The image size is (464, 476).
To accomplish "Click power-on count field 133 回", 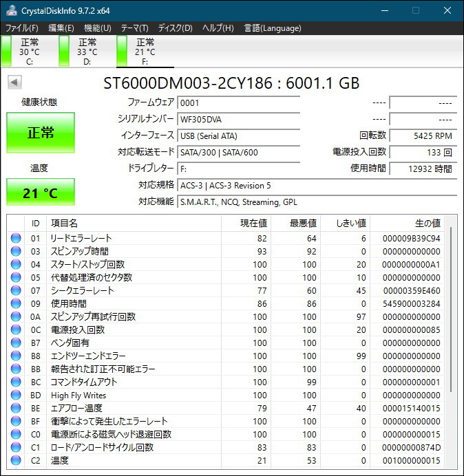I will [x=423, y=152].
